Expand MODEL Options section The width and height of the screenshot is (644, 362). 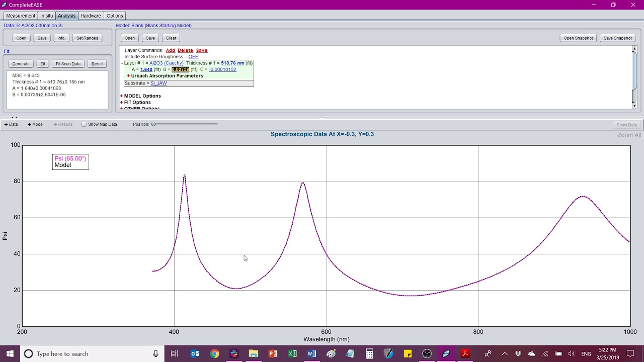(122, 96)
